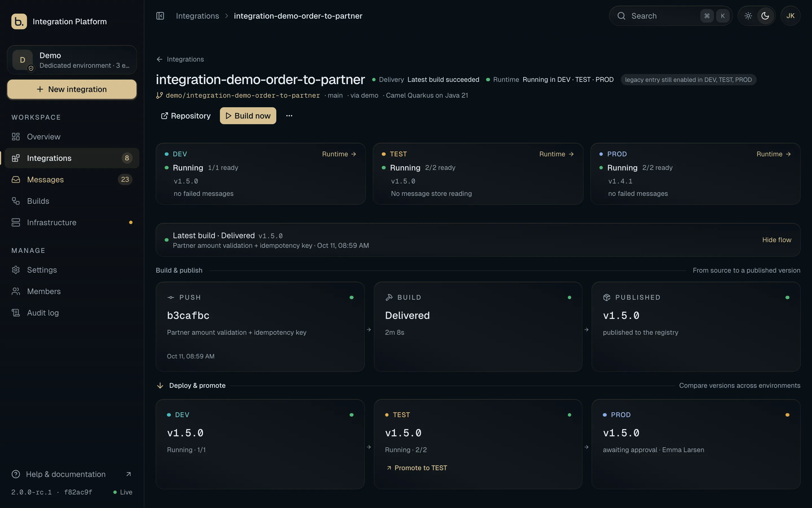Screen dimensions: 812x508
Task: Click the external arrow icon beside Help
Action: (x=129, y=474)
